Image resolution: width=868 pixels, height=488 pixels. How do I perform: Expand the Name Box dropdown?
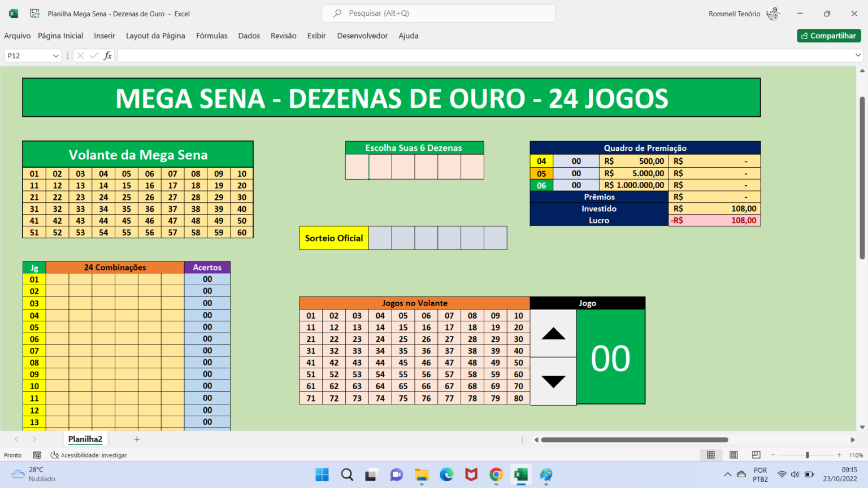click(x=55, y=55)
